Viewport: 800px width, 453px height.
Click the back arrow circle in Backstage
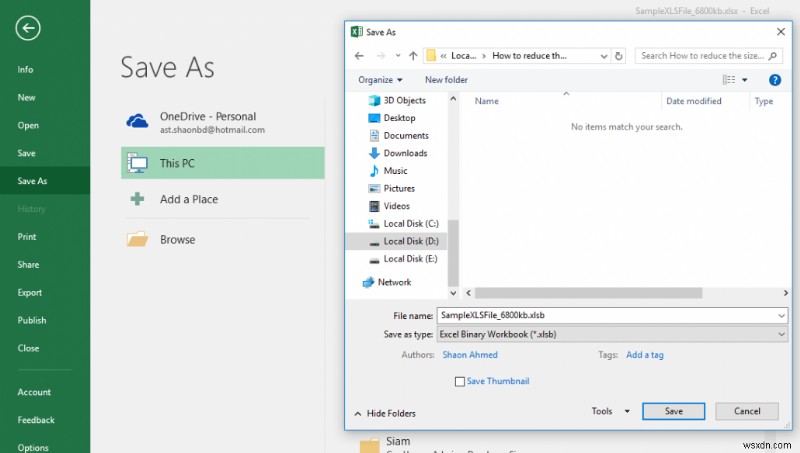(x=28, y=28)
